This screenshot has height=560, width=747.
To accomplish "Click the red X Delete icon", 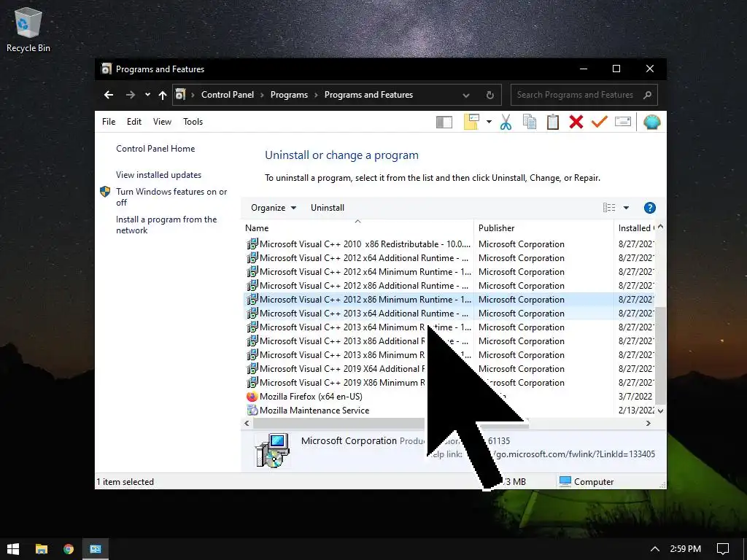I will coord(576,122).
